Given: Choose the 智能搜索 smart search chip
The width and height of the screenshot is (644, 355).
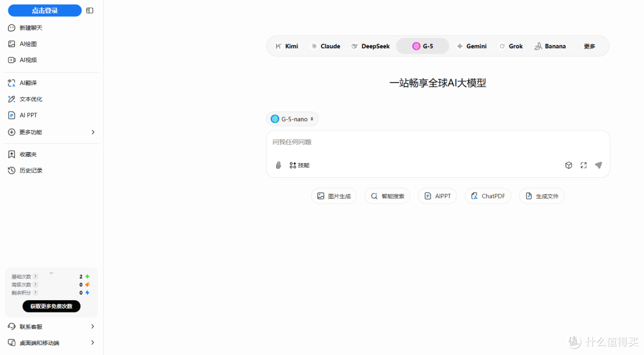Looking at the screenshot, I should pyautogui.click(x=388, y=196).
